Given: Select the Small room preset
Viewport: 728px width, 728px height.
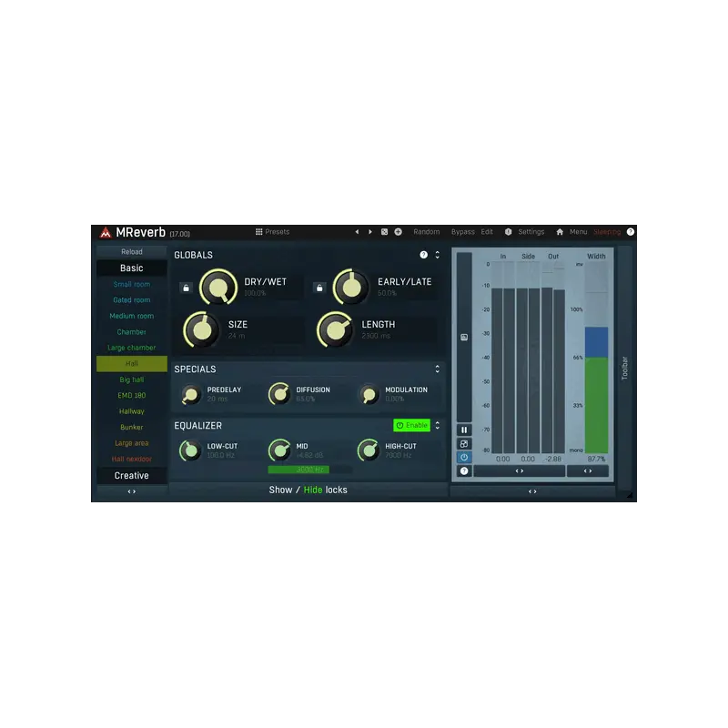Looking at the screenshot, I should (x=132, y=284).
